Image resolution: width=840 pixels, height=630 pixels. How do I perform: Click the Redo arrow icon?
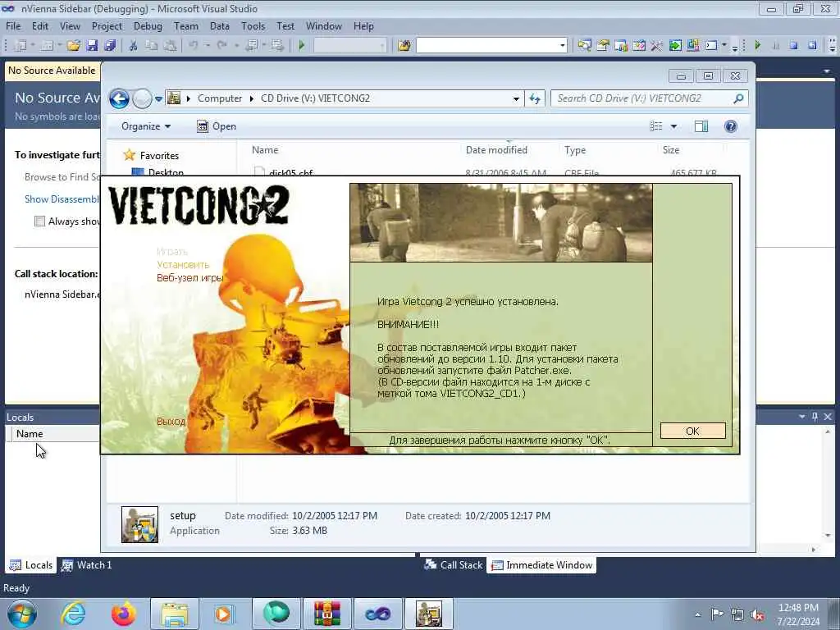(222, 46)
